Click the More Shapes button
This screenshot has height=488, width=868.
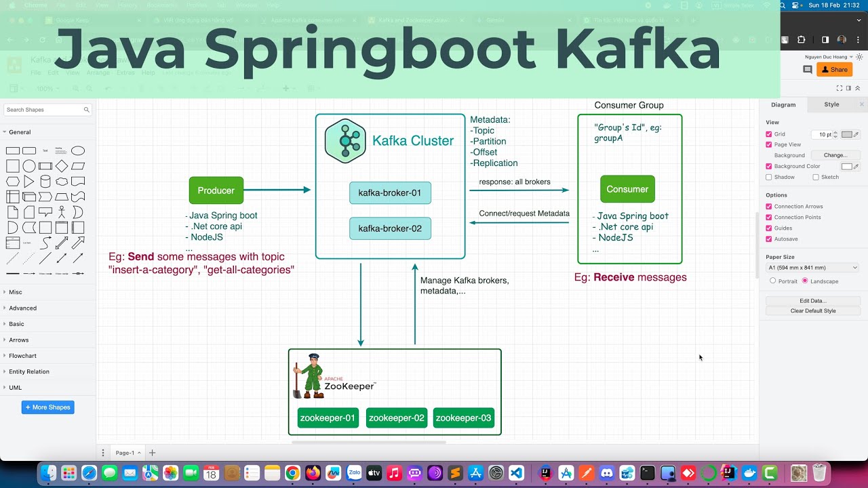tap(47, 407)
